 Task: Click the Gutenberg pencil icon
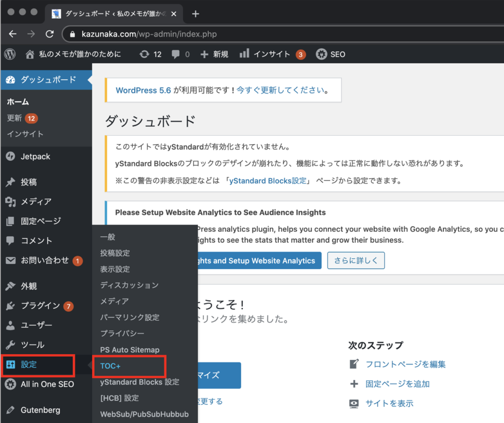coord(11,410)
